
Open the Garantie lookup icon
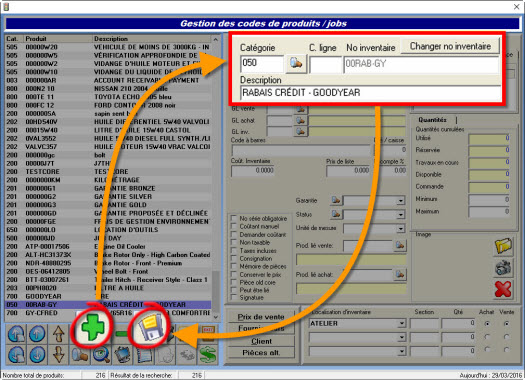point(336,200)
